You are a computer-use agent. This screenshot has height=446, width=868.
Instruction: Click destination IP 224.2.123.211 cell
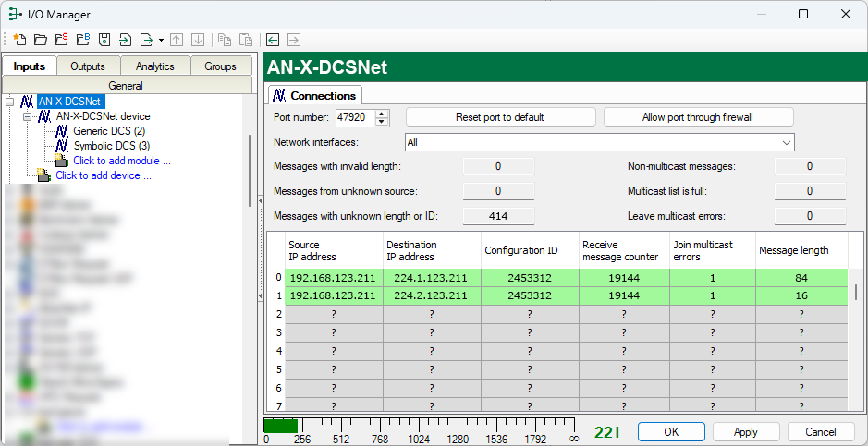tap(432, 295)
